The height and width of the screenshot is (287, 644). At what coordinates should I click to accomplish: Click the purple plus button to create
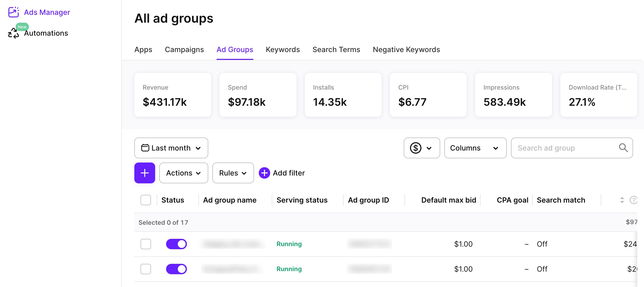click(x=144, y=173)
